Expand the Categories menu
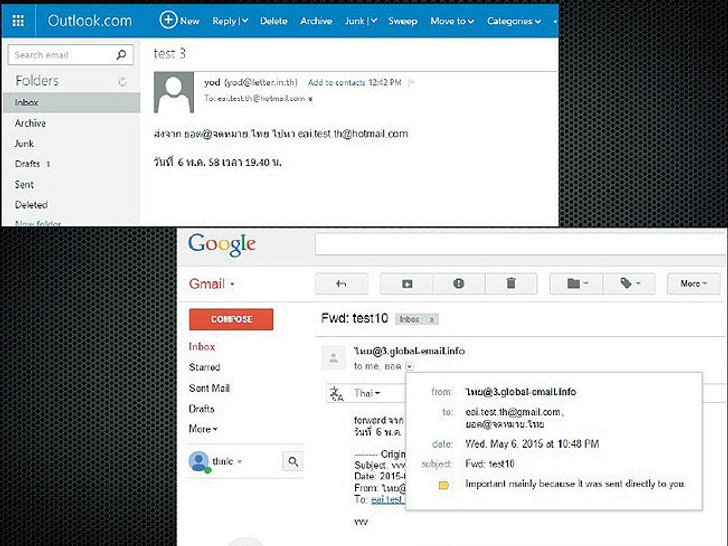This screenshot has height=546, width=728. tap(514, 21)
